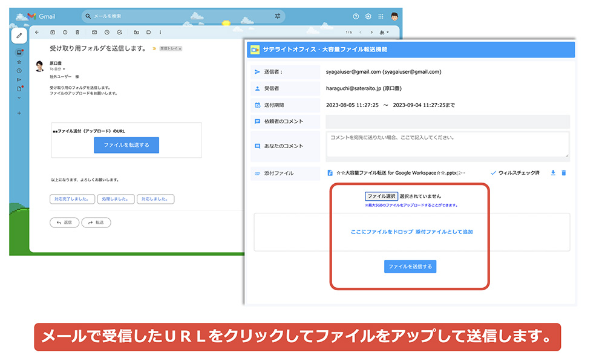Click recipient haraguchi@sateraito.jp
The image size is (605, 364).
click(x=364, y=88)
